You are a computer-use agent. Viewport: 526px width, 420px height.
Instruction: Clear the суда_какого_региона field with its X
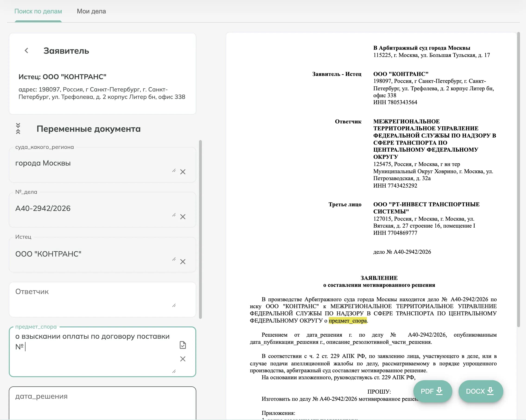pos(183,172)
